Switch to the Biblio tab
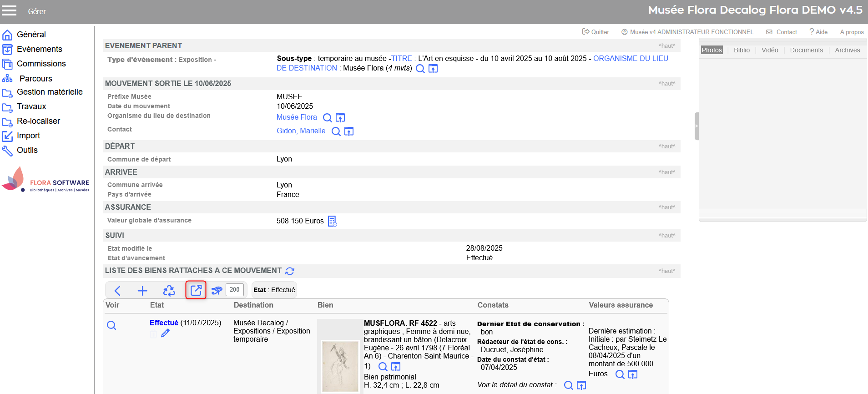 pyautogui.click(x=742, y=50)
